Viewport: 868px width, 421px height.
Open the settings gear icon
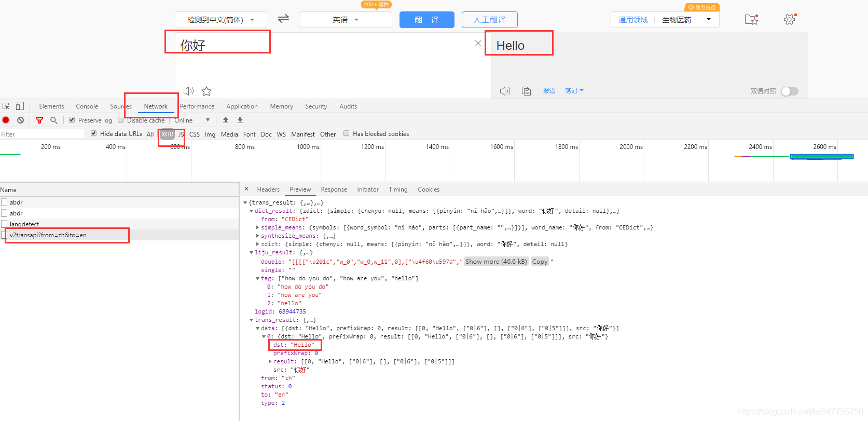(x=789, y=20)
